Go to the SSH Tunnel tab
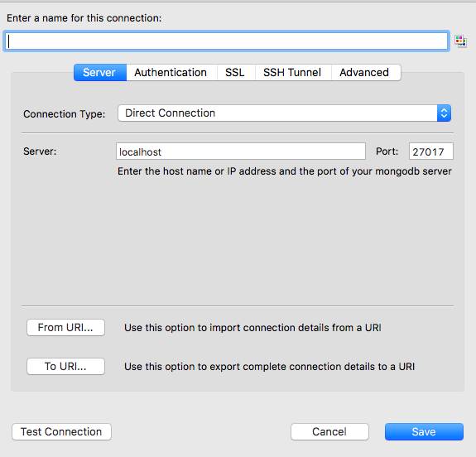This screenshot has width=476, height=457. (292, 72)
